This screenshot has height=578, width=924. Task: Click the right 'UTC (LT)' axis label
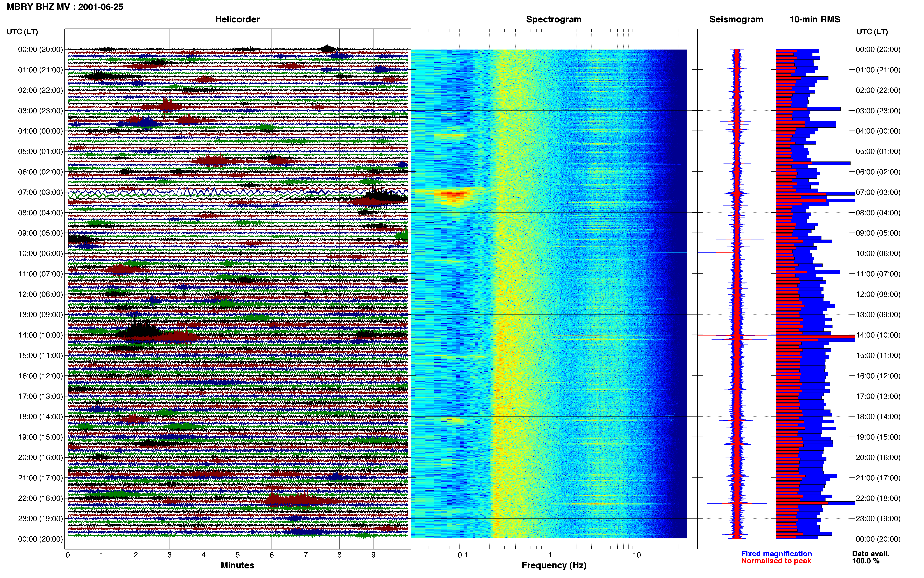[x=872, y=32]
